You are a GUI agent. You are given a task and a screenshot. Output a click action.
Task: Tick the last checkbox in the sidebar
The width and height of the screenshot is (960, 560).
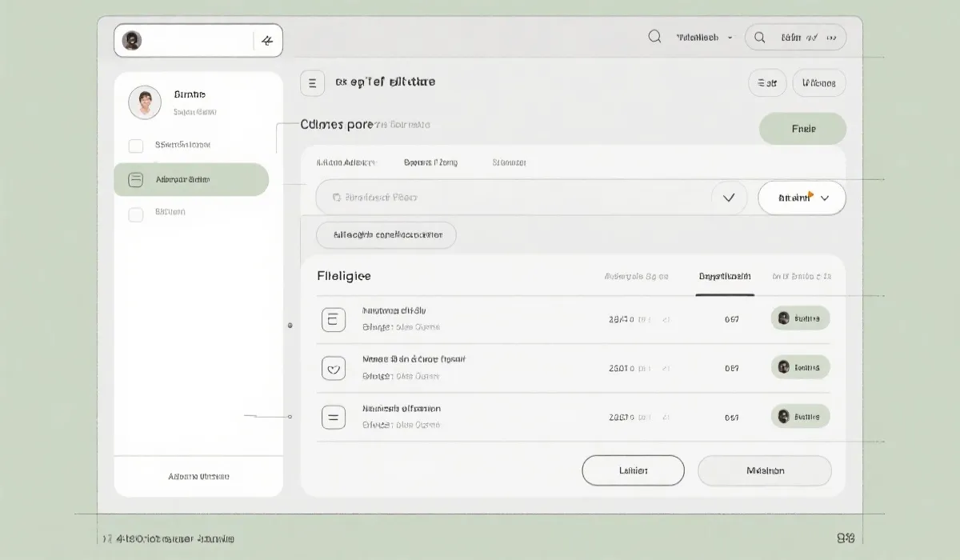(x=136, y=214)
